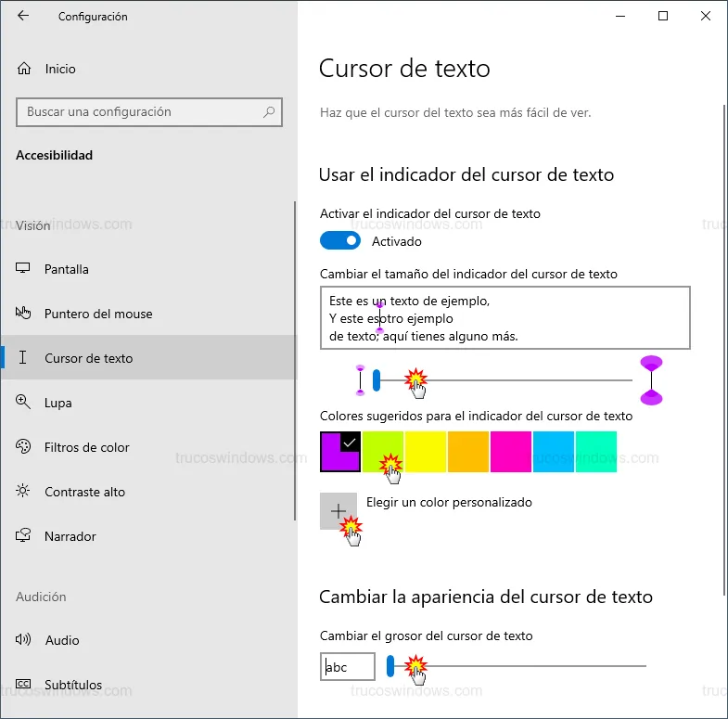
Task: Turn off the text cursor indicator toggle
Action: click(340, 241)
